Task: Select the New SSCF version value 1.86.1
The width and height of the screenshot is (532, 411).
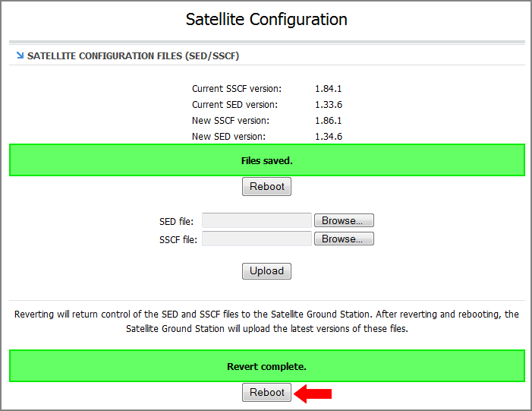Action: 328,121
